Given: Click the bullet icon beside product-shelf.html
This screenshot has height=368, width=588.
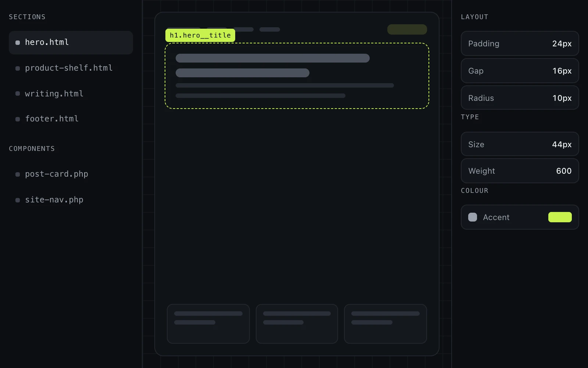Looking at the screenshot, I should [x=18, y=68].
